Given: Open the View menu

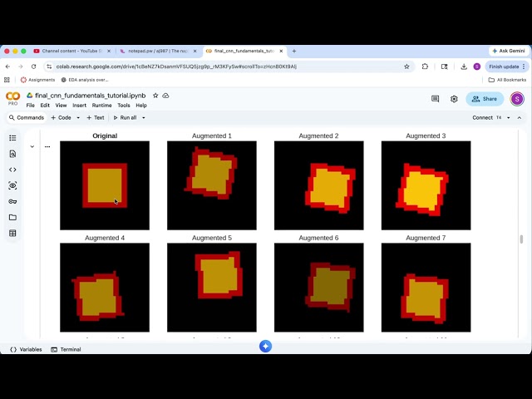Looking at the screenshot, I should pos(61,106).
